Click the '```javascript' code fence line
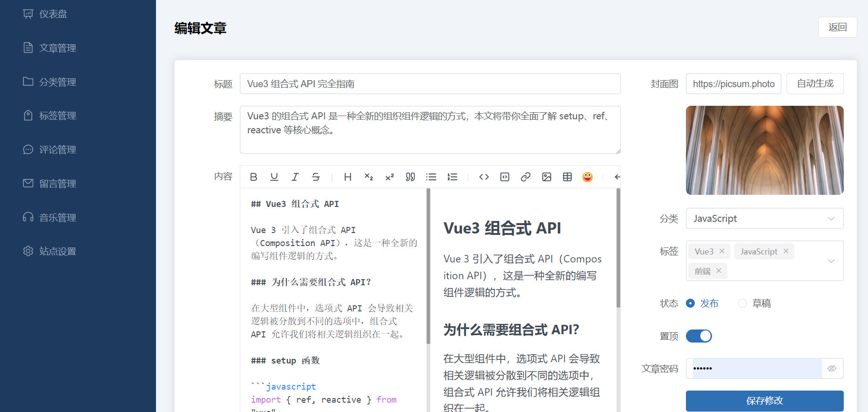The height and width of the screenshot is (412, 868). click(x=283, y=387)
